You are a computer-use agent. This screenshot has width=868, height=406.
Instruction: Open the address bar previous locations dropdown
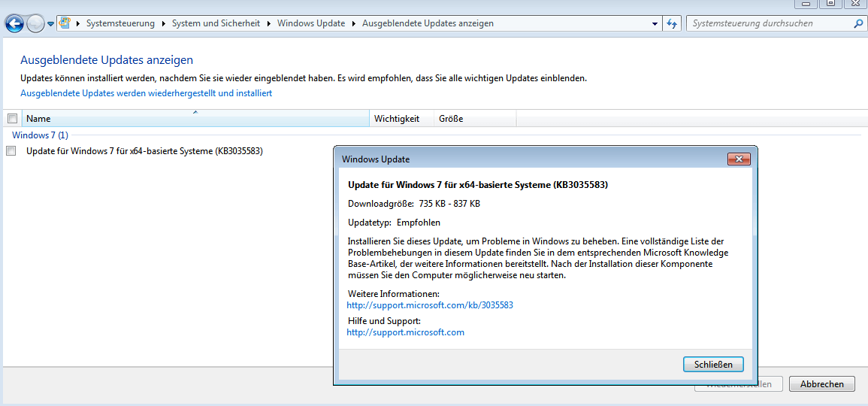pyautogui.click(x=655, y=24)
